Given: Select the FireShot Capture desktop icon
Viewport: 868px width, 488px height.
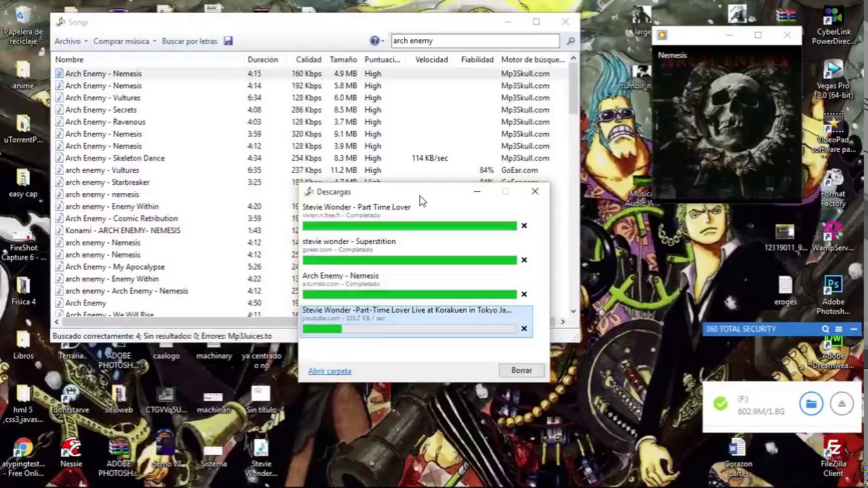Looking at the screenshot, I should (x=23, y=243).
